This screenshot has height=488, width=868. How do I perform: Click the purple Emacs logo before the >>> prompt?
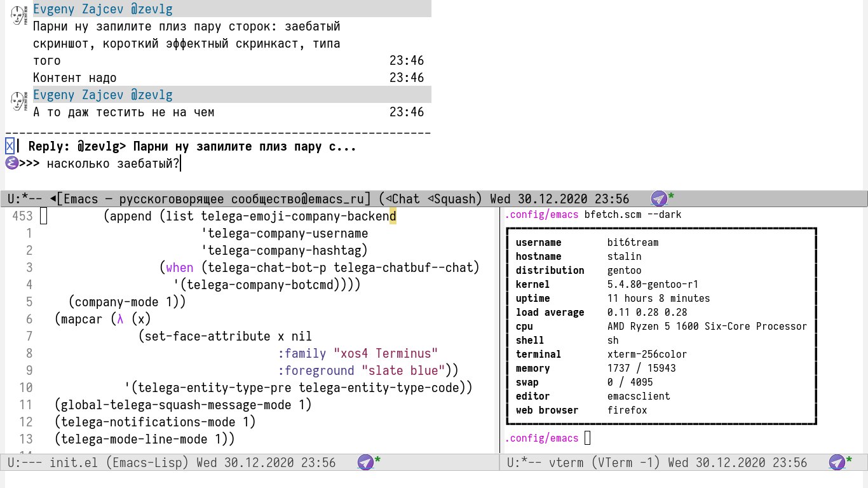(x=11, y=164)
